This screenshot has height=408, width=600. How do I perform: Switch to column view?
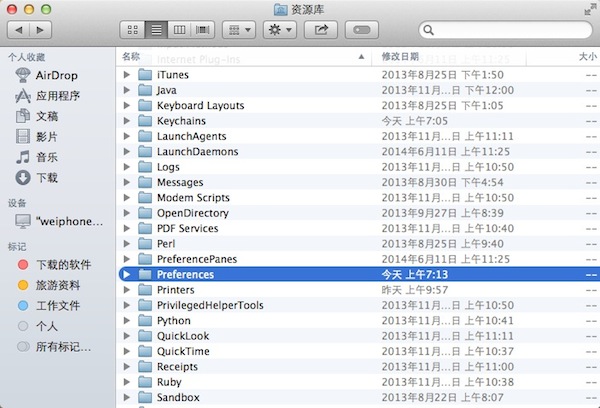pyautogui.click(x=179, y=30)
